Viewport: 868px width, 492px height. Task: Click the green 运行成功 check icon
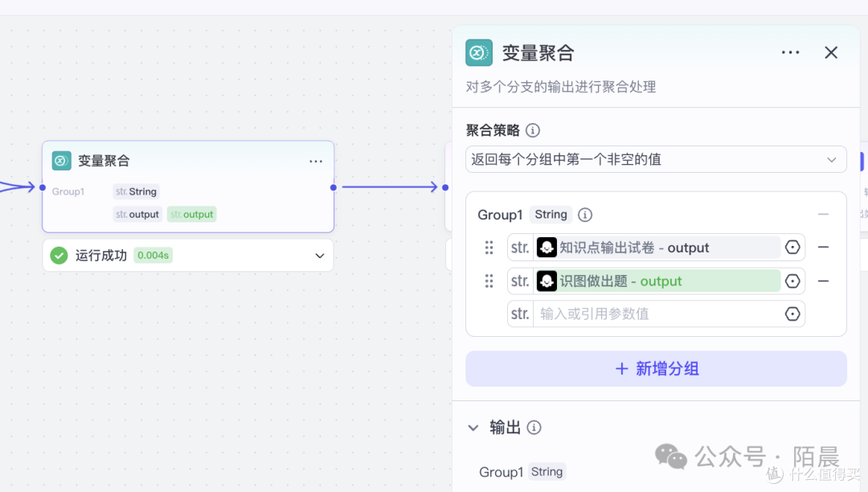click(59, 255)
